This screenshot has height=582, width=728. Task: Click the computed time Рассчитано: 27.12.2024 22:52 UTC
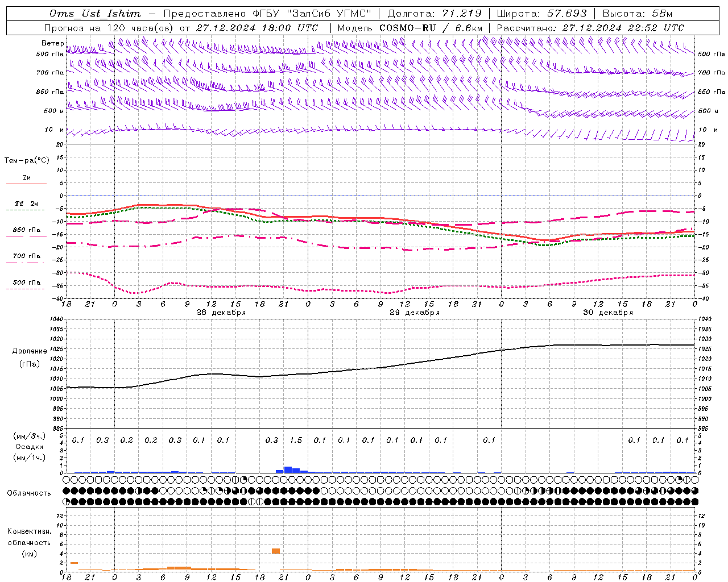(x=590, y=28)
